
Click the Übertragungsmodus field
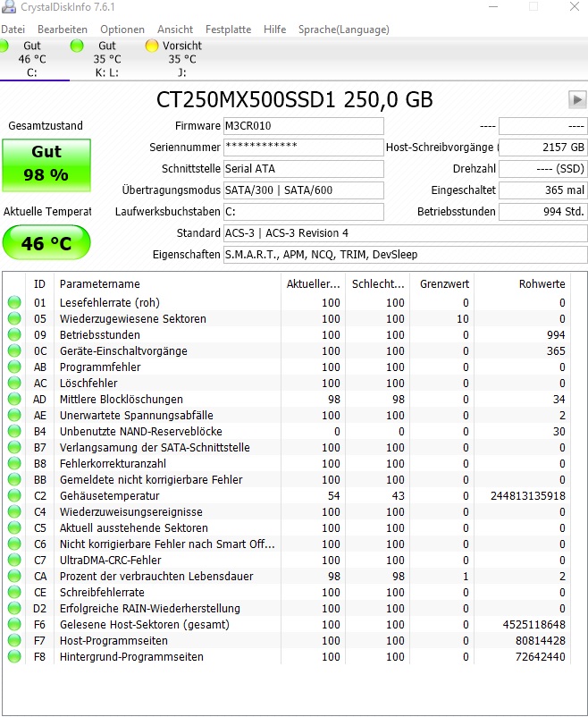point(304,190)
